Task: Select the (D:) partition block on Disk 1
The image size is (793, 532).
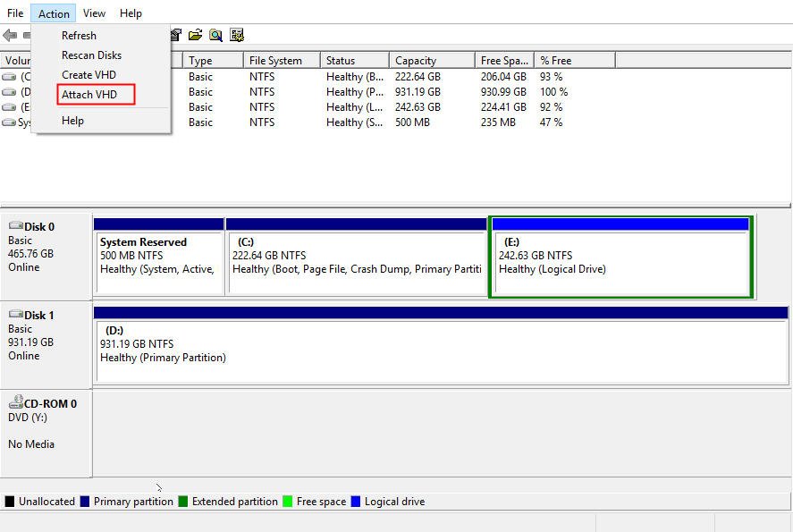Action: point(441,345)
